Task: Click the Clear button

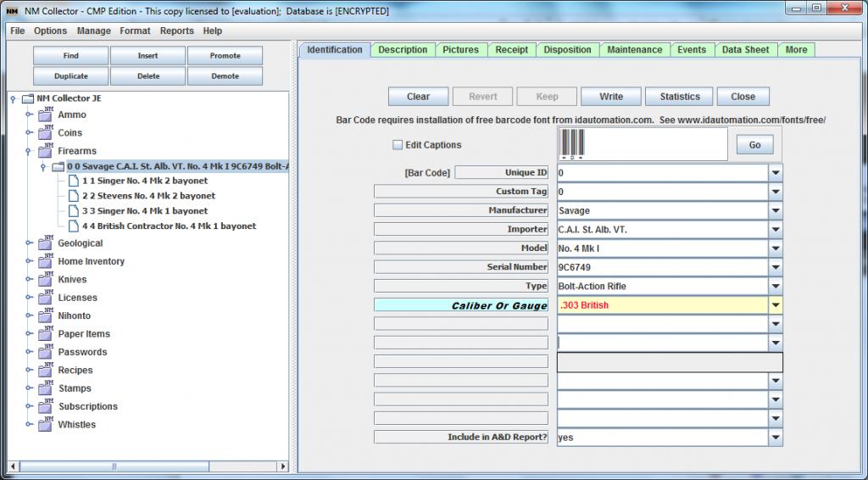Action: click(418, 97)
